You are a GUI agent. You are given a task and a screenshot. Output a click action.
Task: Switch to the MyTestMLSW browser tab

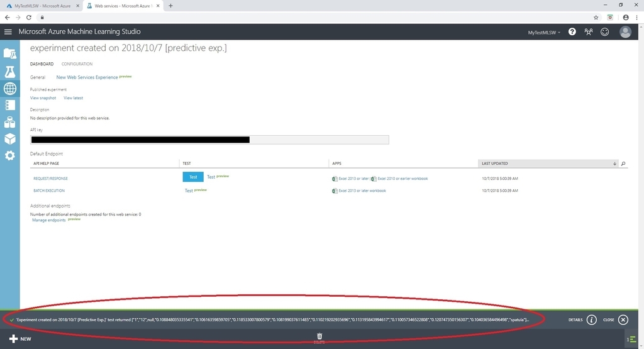click(x=41, y=6)
